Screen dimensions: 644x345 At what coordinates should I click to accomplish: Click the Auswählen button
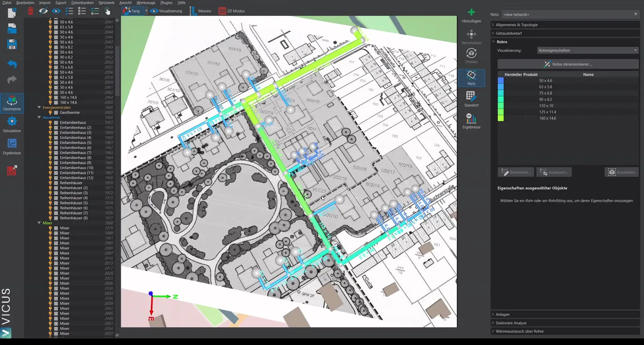621,172
